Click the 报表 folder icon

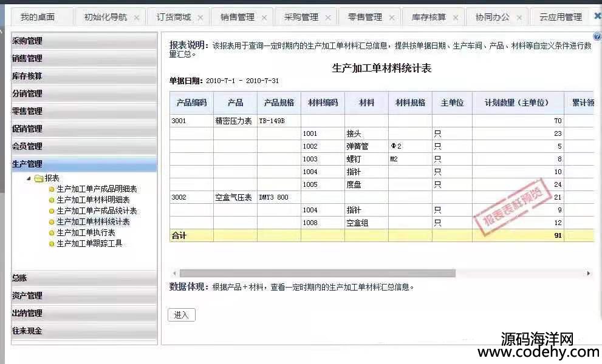tap(38, 178)
